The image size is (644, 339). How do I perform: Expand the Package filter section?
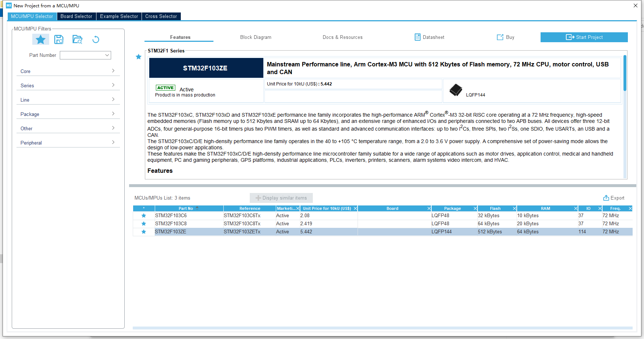click(68, 114)
